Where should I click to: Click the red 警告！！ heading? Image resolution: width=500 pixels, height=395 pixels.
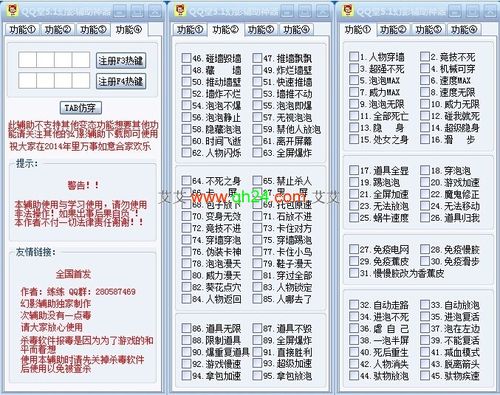pos(83,185)
